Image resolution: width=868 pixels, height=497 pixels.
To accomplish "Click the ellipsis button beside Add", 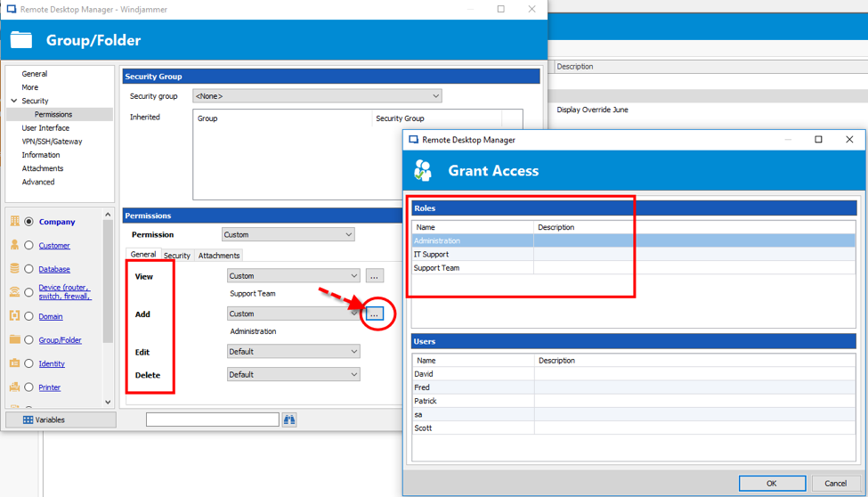I will 374,314.
